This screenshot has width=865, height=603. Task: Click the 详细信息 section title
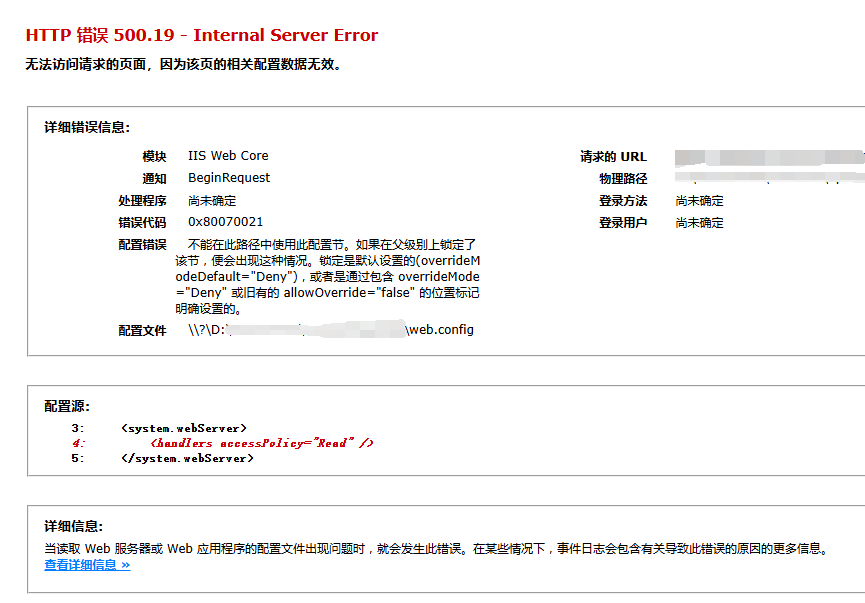pos(74,526)
